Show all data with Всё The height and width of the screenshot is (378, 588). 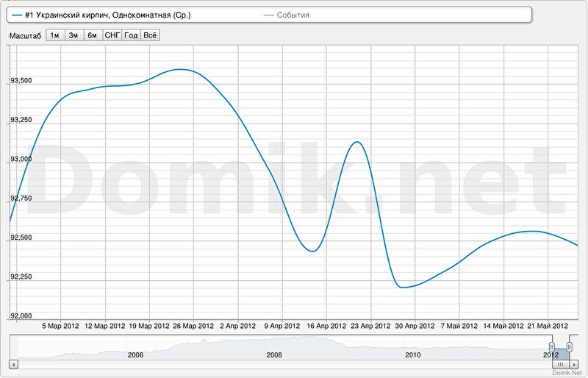click(x=149, y=35)
